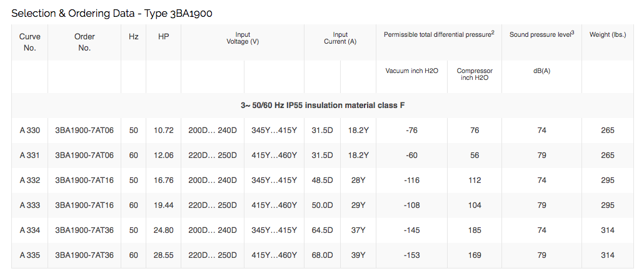Click the 185 compressor pressure value

click(x=475, y=230)
